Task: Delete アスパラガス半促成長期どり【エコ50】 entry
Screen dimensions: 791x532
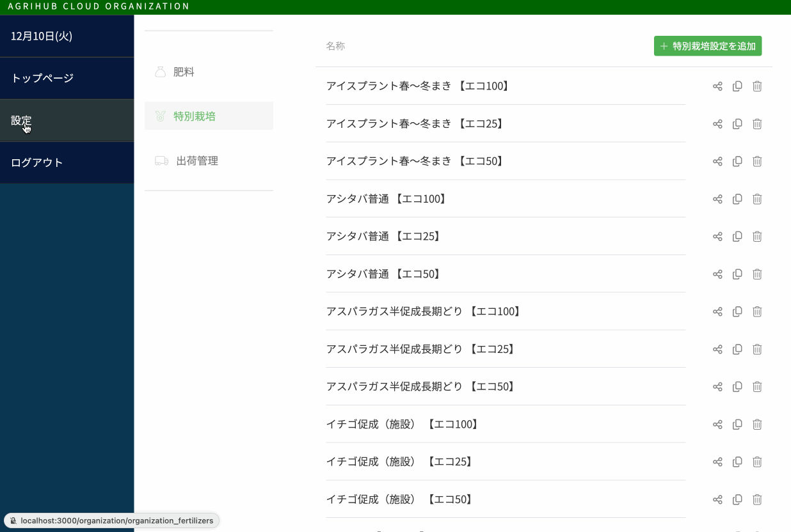Action: click(x=757, y=387)
